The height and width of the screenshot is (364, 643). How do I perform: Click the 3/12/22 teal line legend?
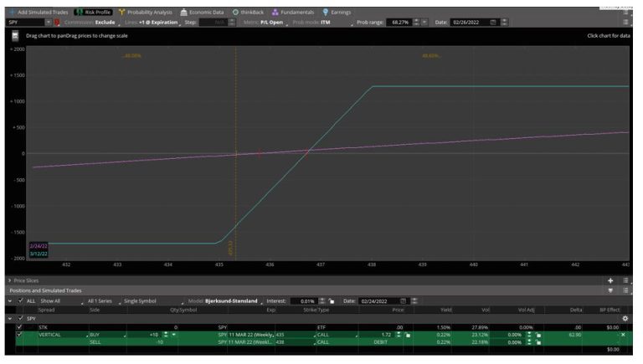pos(39,254)
